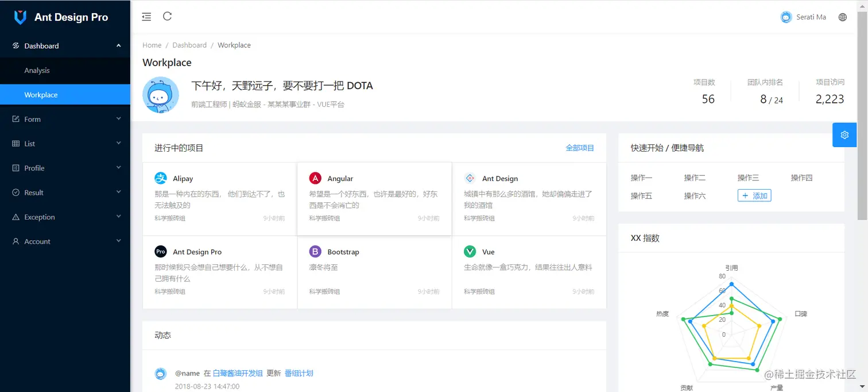Click the project count value 56
This screenshot has height=392, width=868.
708,99
